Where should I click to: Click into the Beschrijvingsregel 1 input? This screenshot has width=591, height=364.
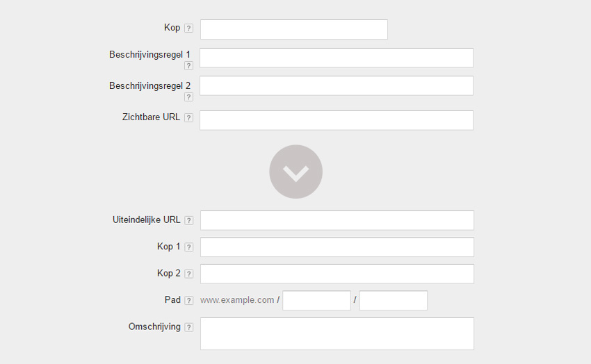click(337, 58)
